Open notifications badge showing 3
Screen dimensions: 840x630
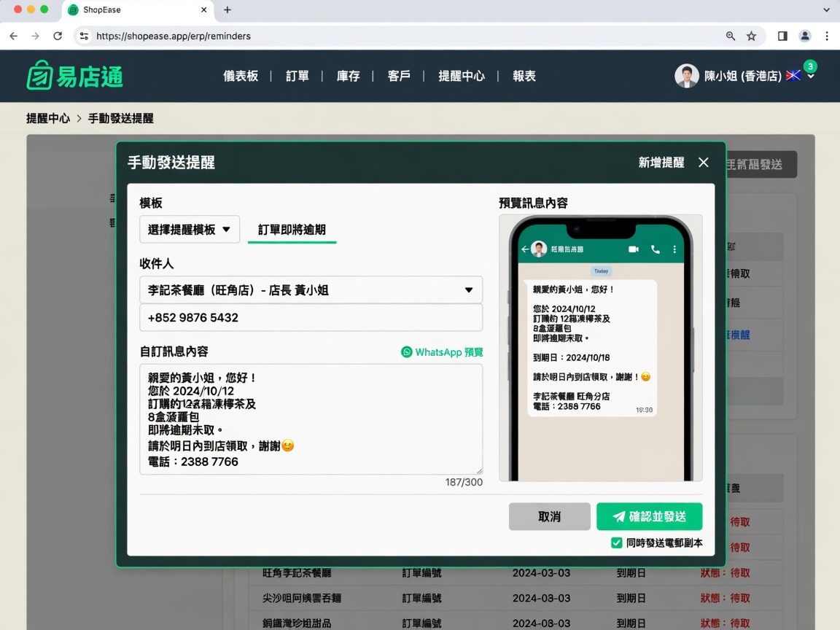click(810, 66)
